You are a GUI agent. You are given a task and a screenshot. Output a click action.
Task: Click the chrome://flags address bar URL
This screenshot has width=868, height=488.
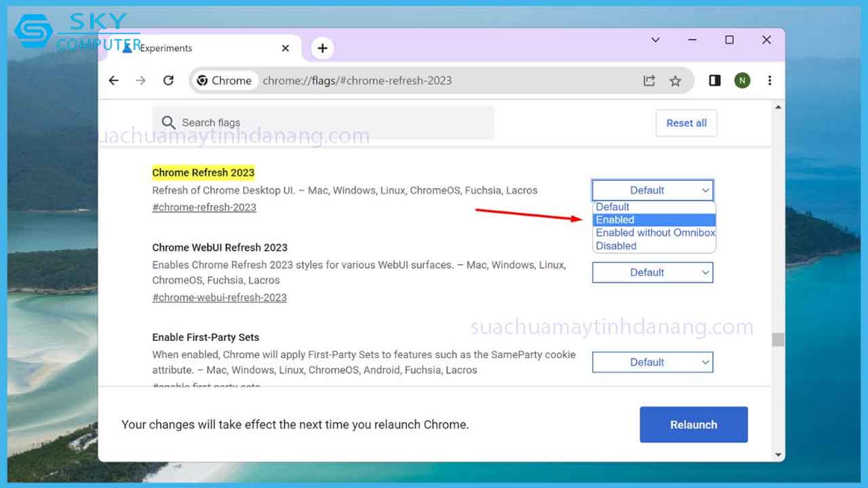[357, 81]
